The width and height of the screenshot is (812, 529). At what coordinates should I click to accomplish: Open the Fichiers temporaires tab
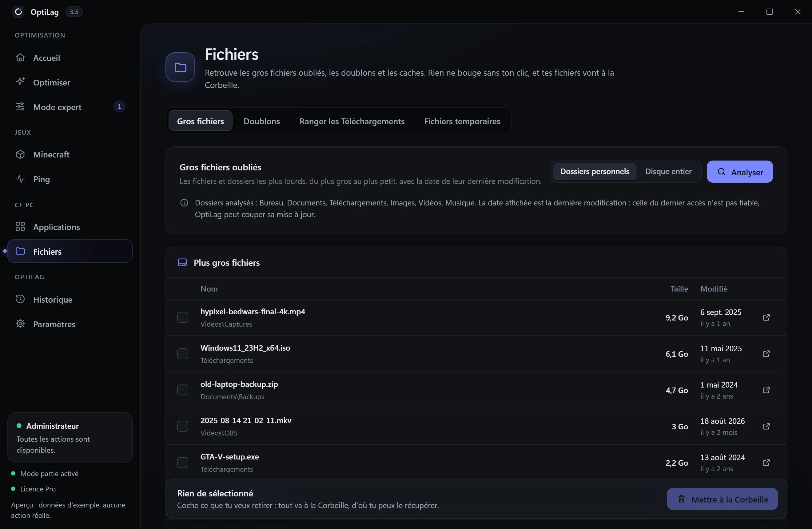pos(462,121)
